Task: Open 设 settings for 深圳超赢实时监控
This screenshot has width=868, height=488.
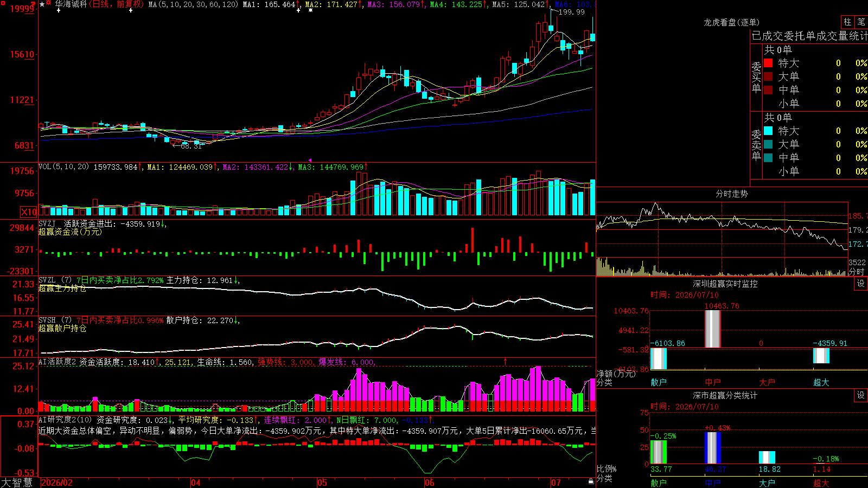Action: click(861, 284)
